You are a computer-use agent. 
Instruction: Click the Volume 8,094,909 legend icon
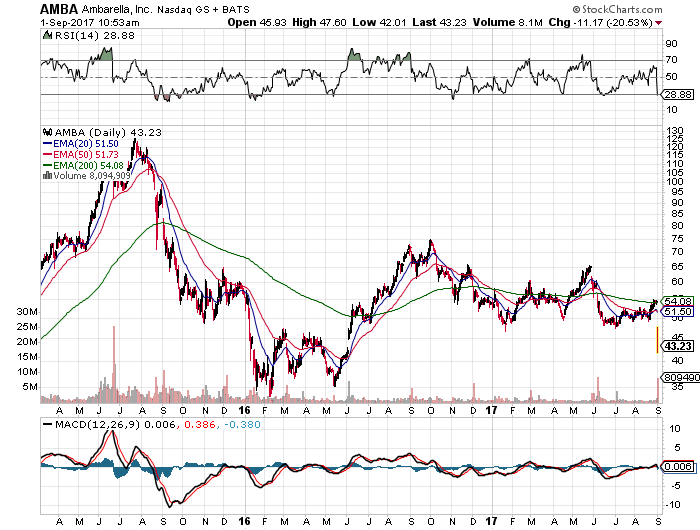47,175
